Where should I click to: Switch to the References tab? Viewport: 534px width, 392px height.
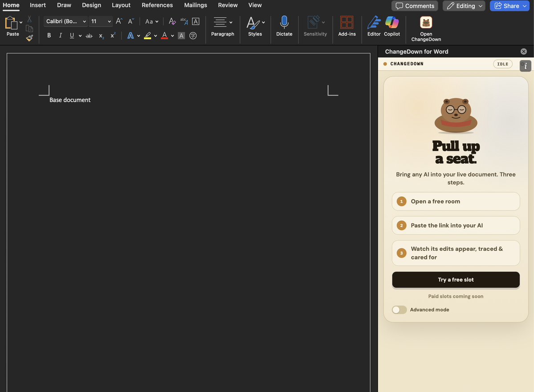tap(157, 5)
